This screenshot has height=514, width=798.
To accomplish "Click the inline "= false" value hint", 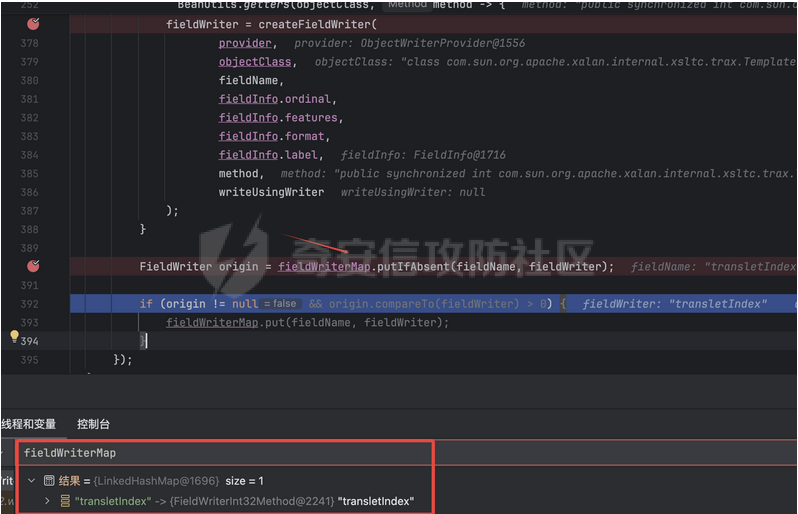I will coord(279,304).
